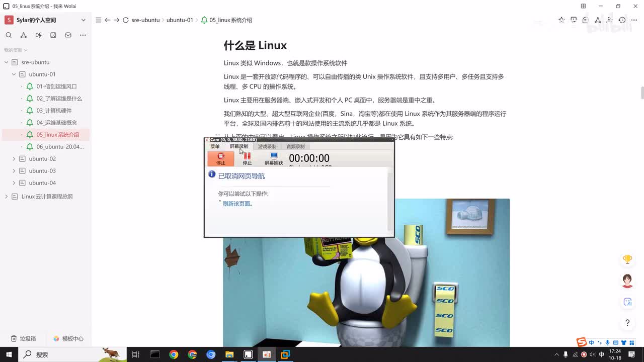The image size is (644, 362).
Task: Go back with the left arrow
Action: (x=107, y=20)
